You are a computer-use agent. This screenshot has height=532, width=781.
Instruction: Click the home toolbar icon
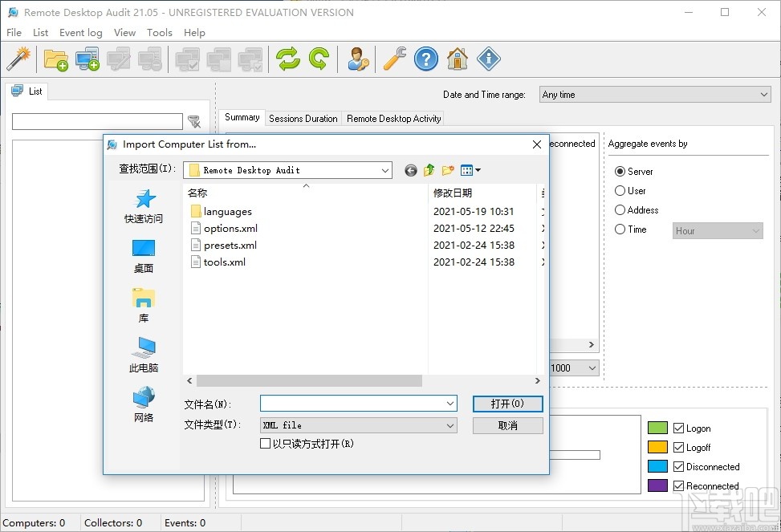click(457, 58)
